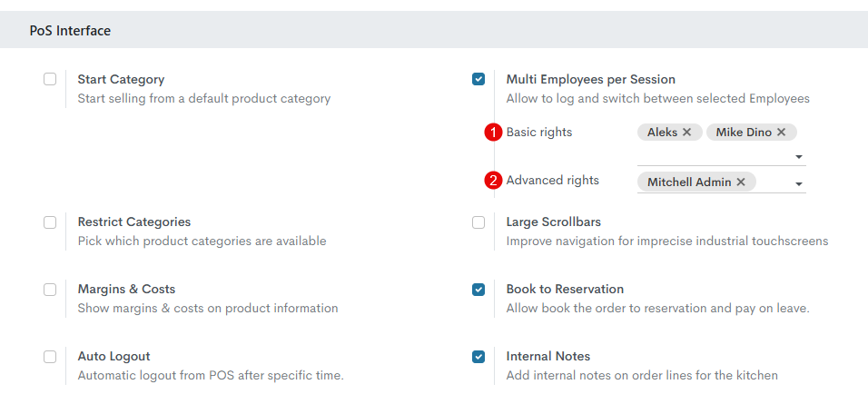
Task: Click the red step 2 marker
Action: click(493, 181)
